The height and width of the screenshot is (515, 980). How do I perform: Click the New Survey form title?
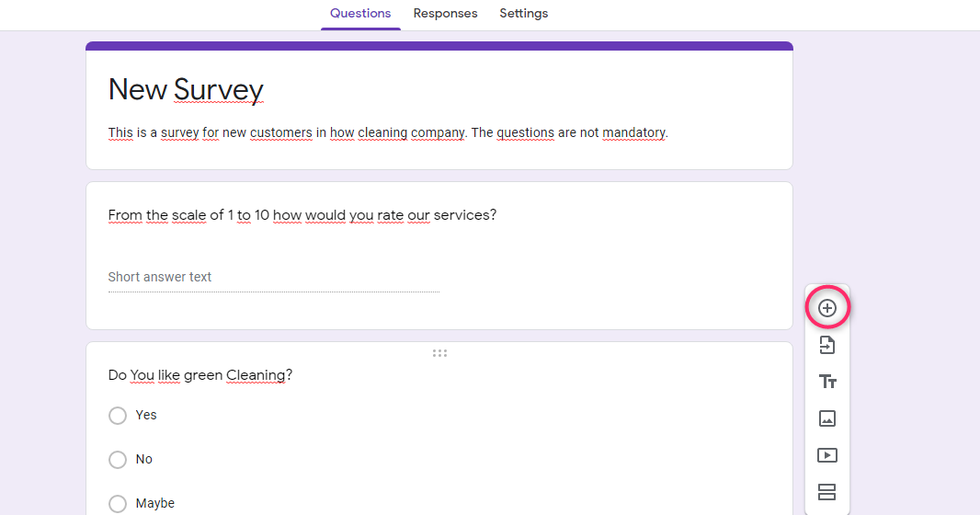[186, 89]
